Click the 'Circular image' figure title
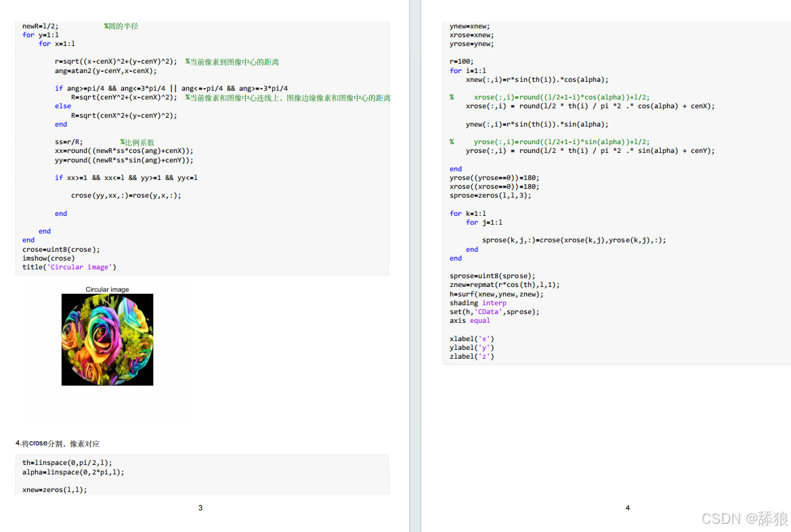This screenshot has width=791, height=532. (107, 290)
